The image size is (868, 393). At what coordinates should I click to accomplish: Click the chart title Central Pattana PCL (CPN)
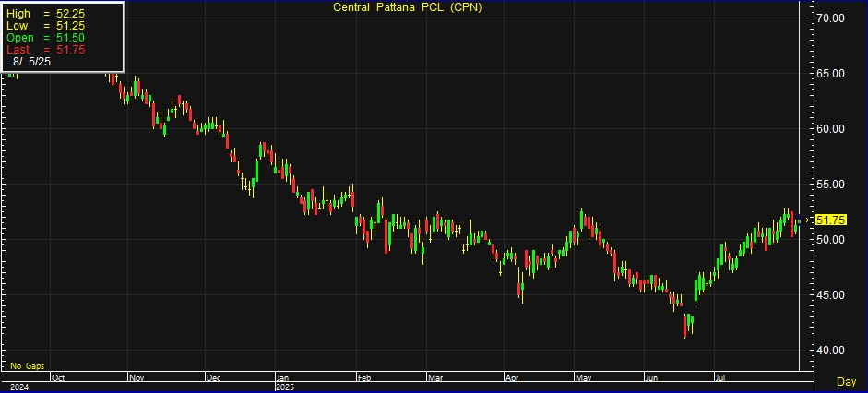click(x=407, y=7)
